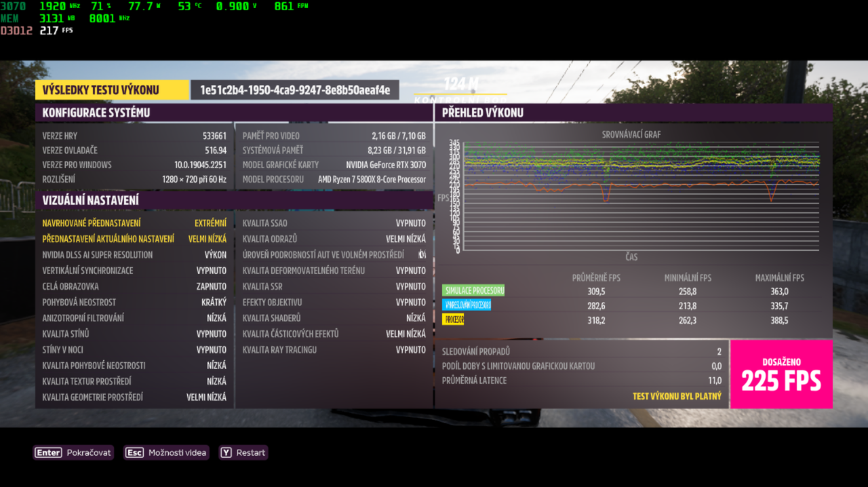Click Vertikální synchronizace Vypnuto row
The image size is (868, 487).
tap(134, 271)
